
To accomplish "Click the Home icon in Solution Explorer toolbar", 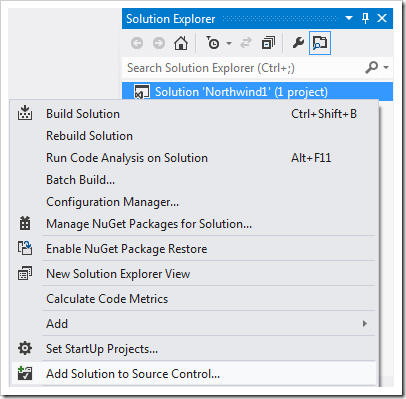I will [181, 43].
